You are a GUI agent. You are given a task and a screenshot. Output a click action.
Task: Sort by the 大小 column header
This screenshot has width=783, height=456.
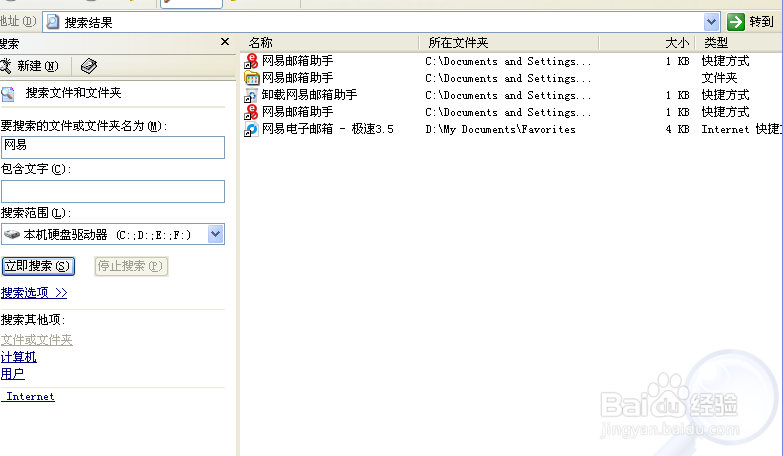click(x=647, y=43)
